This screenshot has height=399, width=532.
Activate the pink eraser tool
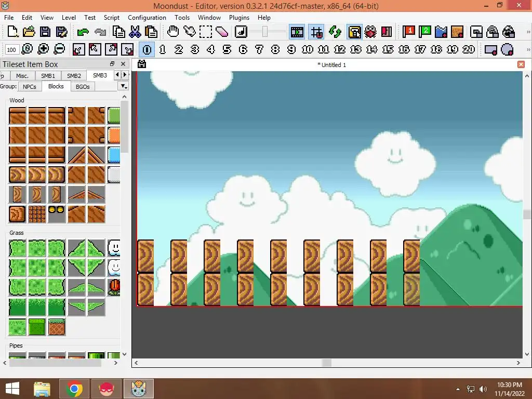coord(222,32)
